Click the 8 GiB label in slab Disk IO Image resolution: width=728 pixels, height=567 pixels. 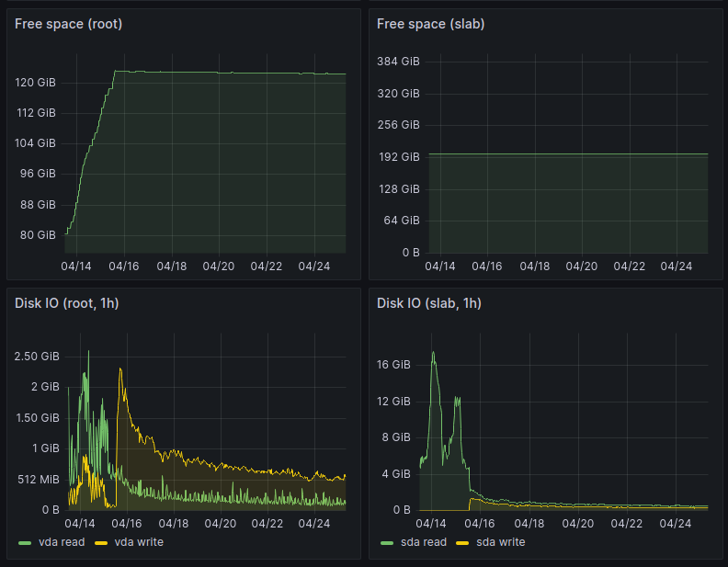[396, 437]
